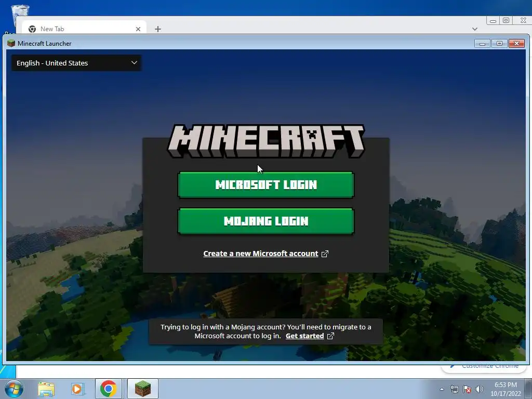The height and width of the screenshot is (399, 532).
Task: Launch Windows Media Player from the taskbar
Action: [x=77, y=389]
